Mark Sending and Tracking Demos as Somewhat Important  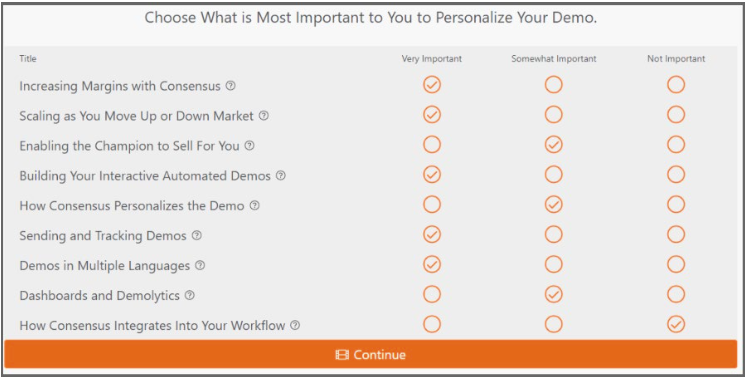click(x=553, y=235)
